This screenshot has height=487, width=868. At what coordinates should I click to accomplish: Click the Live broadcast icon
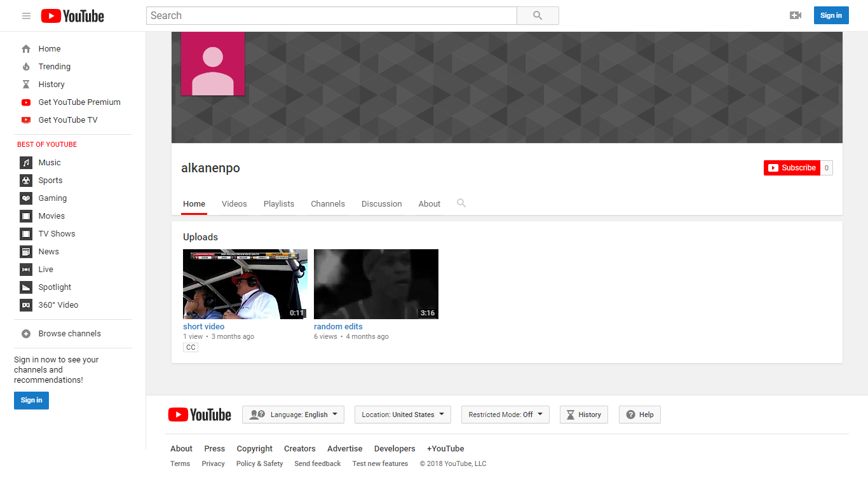26,270
